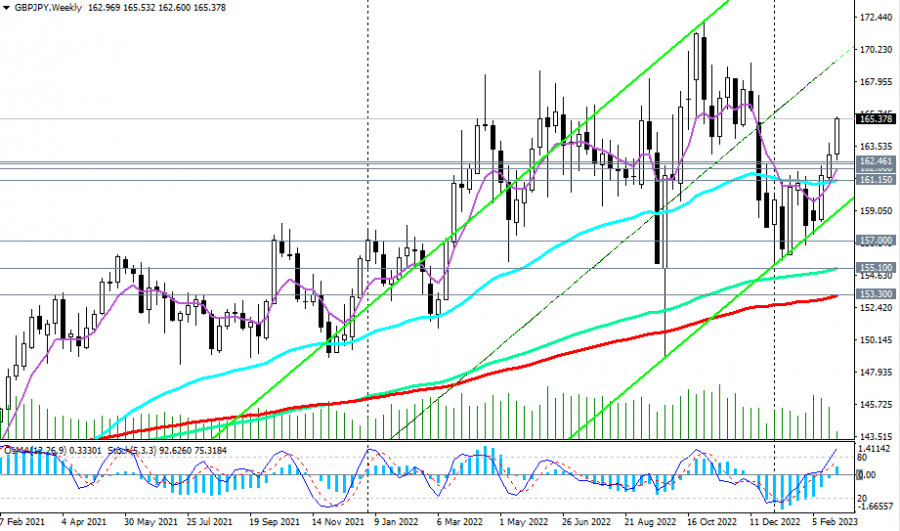Viewport: 900px width, 531px height.
Task: Click the latest weekly candle near 165.378
Action: 837,137
